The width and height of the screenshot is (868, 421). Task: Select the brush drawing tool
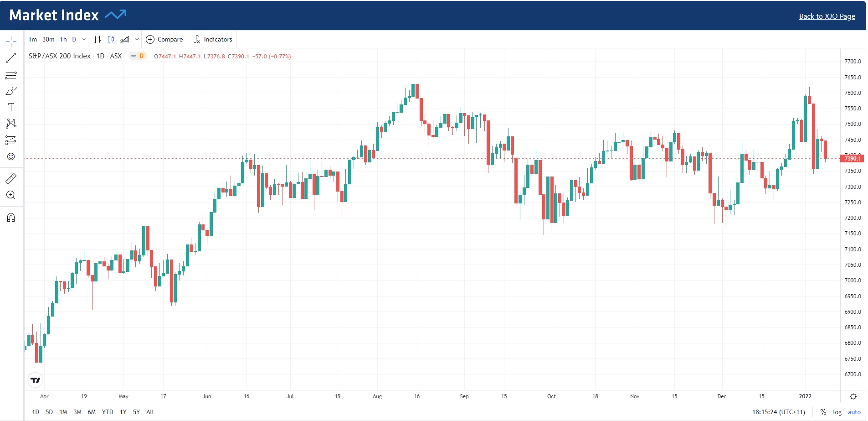pos(11,91)
